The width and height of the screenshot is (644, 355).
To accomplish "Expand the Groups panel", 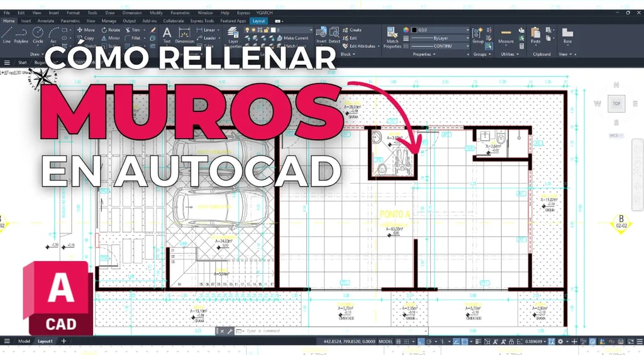I will tap(481, 54).
